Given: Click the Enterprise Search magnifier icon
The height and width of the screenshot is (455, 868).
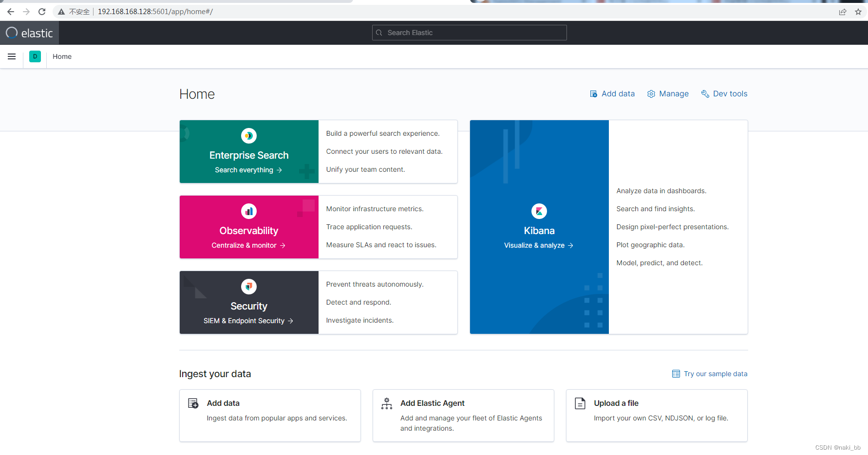Looking at the screenshot, I should pyautogui.click(x=248, y=136).
